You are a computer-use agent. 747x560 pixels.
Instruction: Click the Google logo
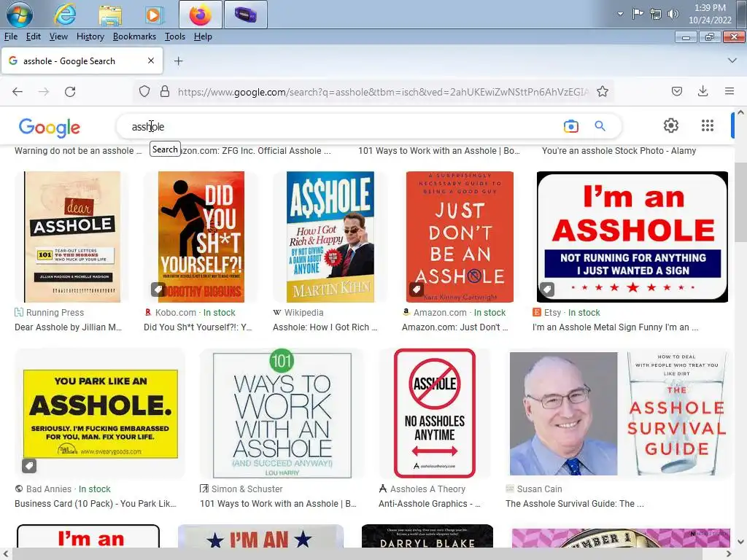[50, 127]
